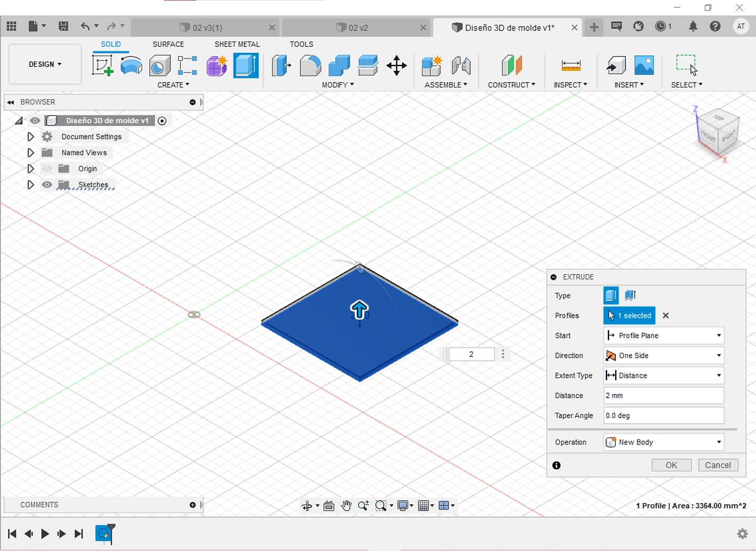Screen dimensions: 756x551
Task: Expand the Origin node
Action: click(x=30, y=169)
